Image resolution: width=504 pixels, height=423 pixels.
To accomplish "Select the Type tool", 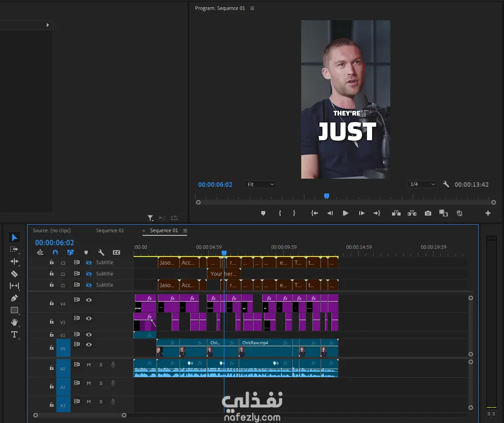I will pyautogui.click(x=14, y=334).
